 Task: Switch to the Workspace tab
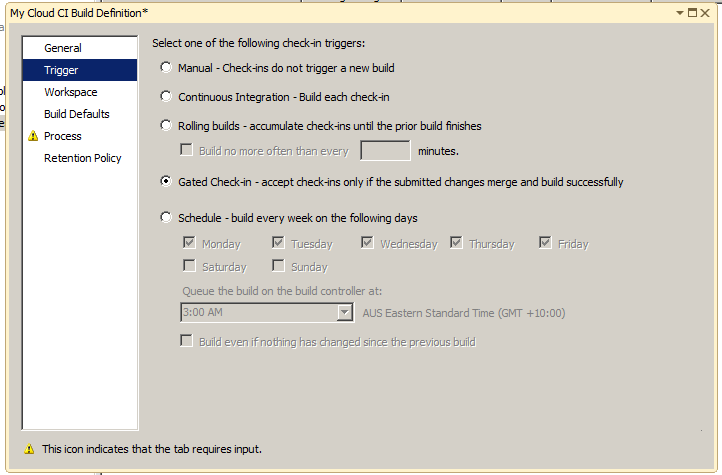[x=71, y=92]
